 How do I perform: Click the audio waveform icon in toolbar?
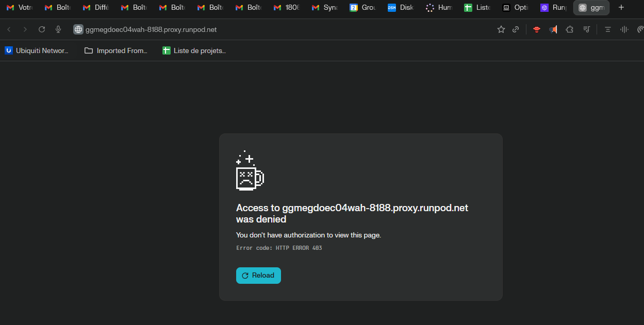pos(624,29)
